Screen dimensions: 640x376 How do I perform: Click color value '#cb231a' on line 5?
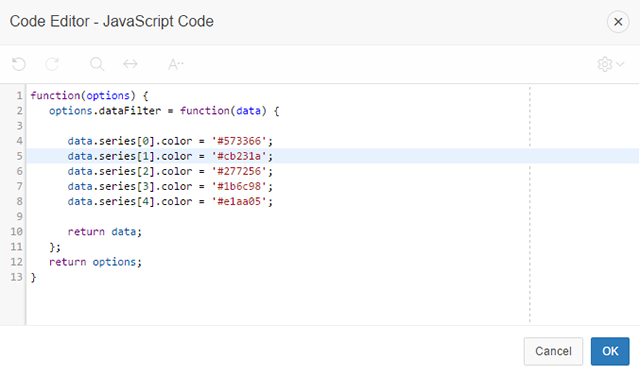point(239,156)
